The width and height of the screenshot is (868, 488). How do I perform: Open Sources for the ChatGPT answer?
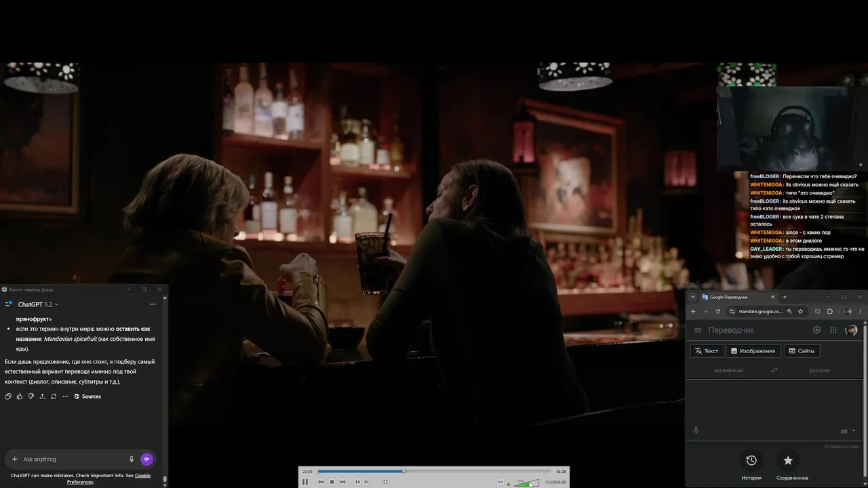pos(87,396)
